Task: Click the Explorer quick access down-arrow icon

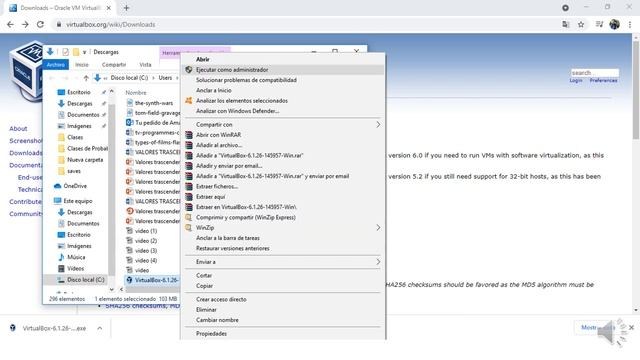Action: click(x=50, y=52)
